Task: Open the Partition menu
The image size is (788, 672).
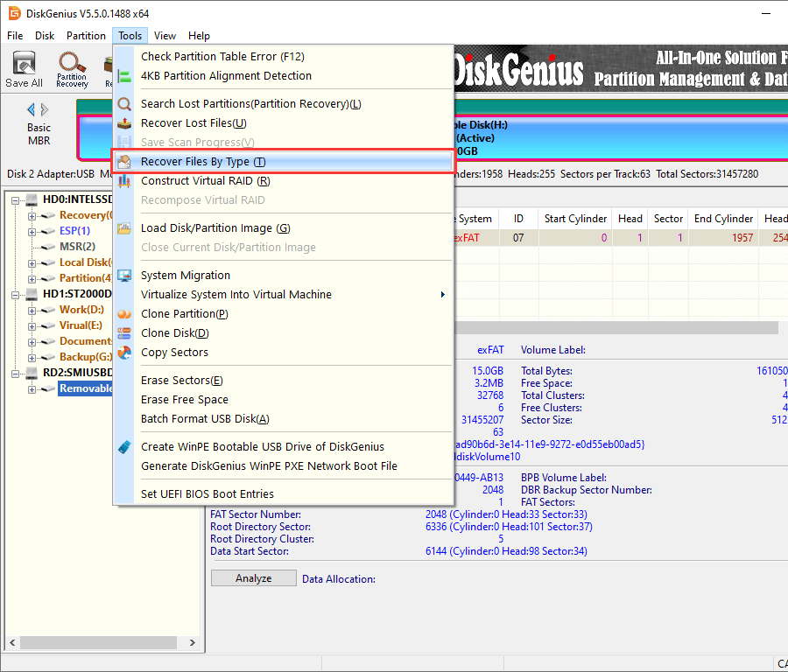Action: 86,36
